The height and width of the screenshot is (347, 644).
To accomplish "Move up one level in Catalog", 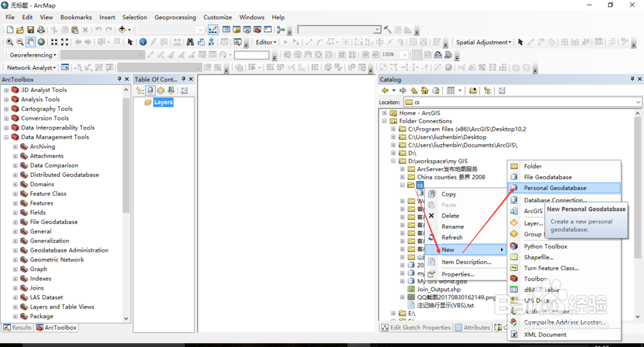I will click(x=414, y=90).
